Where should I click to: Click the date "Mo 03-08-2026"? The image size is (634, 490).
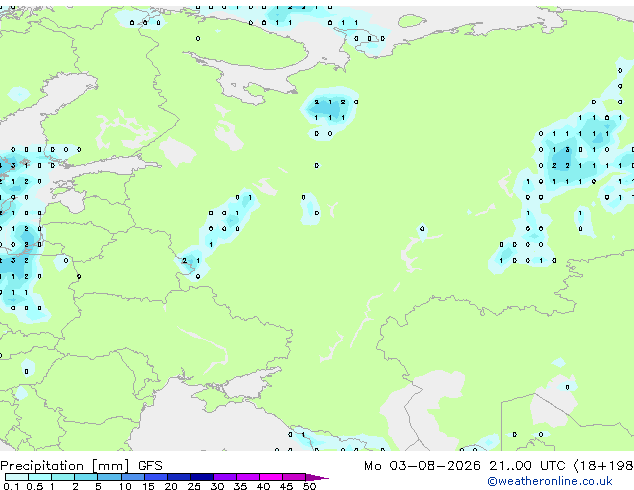[422, 466]
